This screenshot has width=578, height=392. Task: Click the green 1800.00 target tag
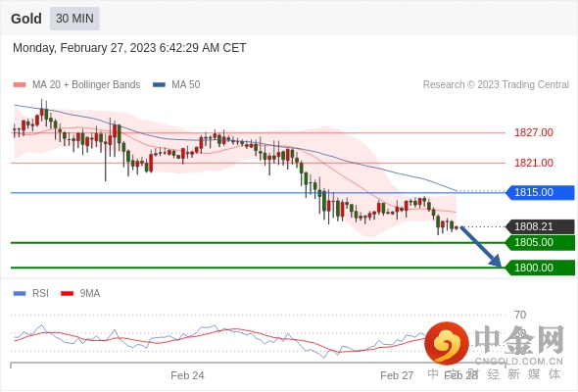pyautogui.click(x=540, y=268)
